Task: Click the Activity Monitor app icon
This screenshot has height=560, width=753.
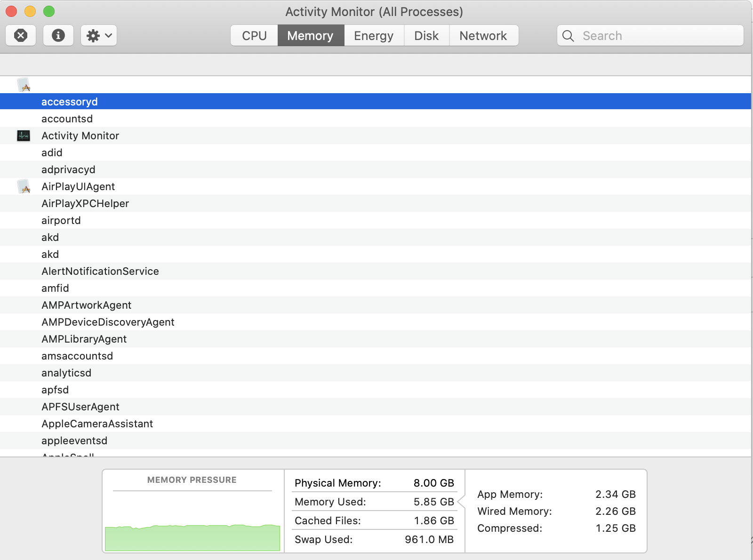Action: tap(24, 136)
